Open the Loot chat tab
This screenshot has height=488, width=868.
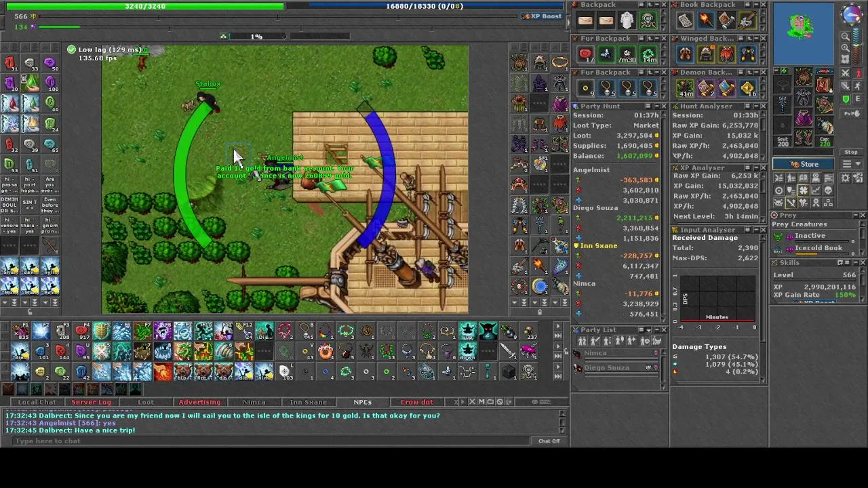click(x=146, y=402)
